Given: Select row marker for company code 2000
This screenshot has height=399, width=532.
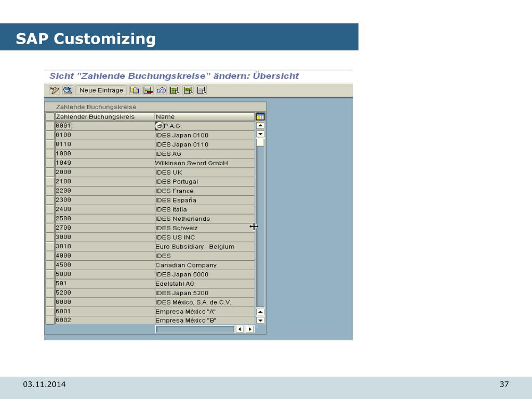Looking at the screenshot, I should coord(50,172).
